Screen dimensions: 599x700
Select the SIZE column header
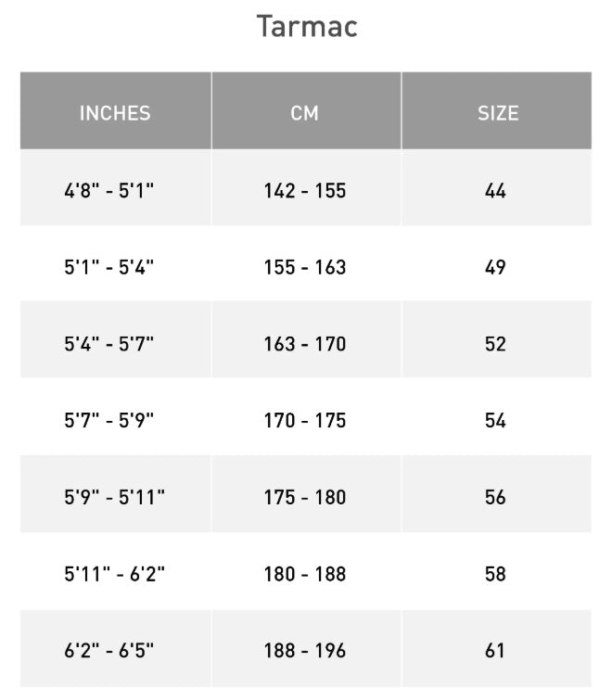pyautogui.click(x=497, y=113)
